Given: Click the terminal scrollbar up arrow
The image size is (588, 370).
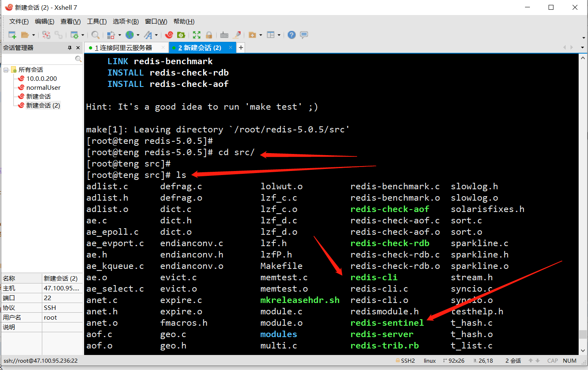Looking at the screenshot, I should pos(583,58).
